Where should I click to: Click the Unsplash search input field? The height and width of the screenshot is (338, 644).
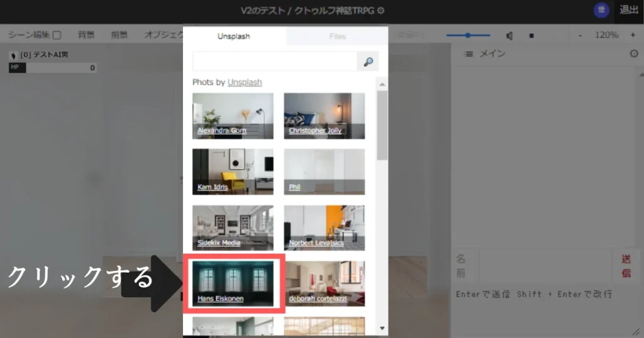[x=275, y=62]
